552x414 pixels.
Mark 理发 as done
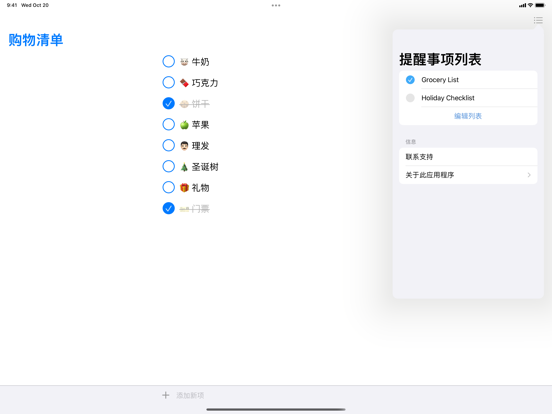[x=169, y=145]
